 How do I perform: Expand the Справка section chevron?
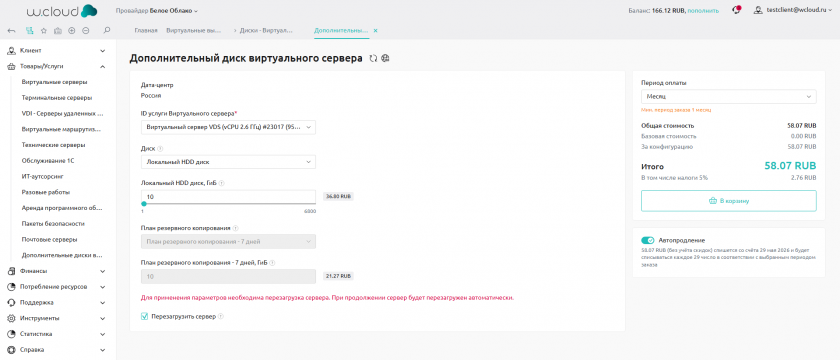(103, 349)
